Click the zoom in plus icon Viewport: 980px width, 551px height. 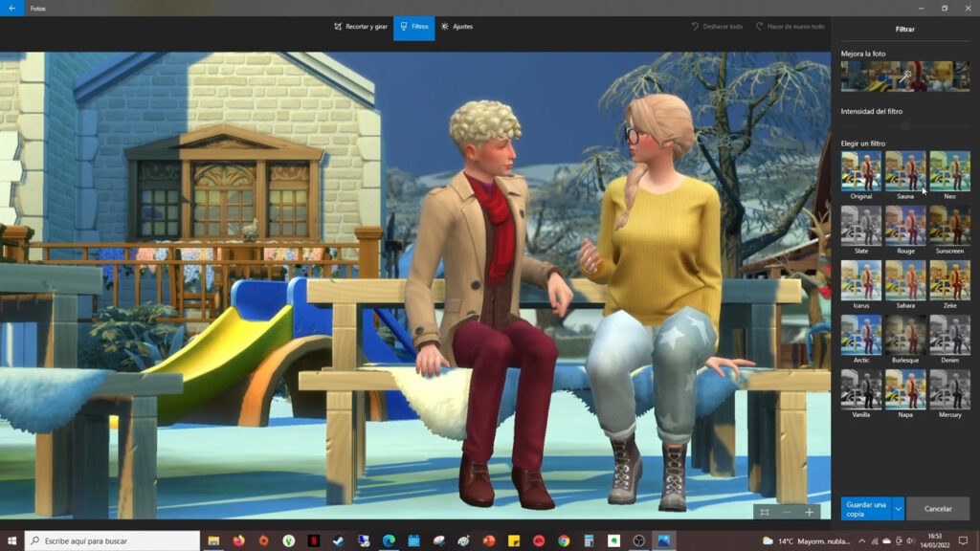[x=810, y=513]
